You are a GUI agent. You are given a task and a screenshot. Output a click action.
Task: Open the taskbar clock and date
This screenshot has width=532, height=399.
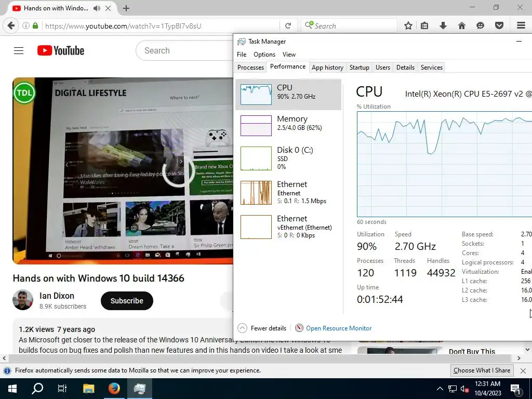click(x=487, y=389)
